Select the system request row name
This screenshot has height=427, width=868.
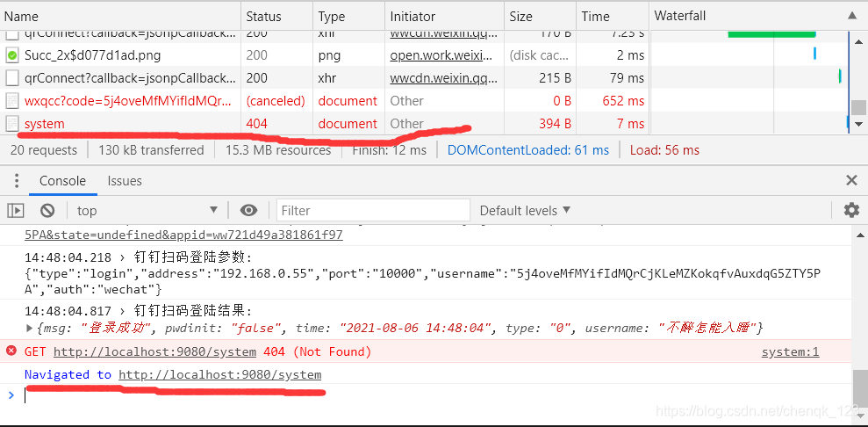(x=44, y=124)
